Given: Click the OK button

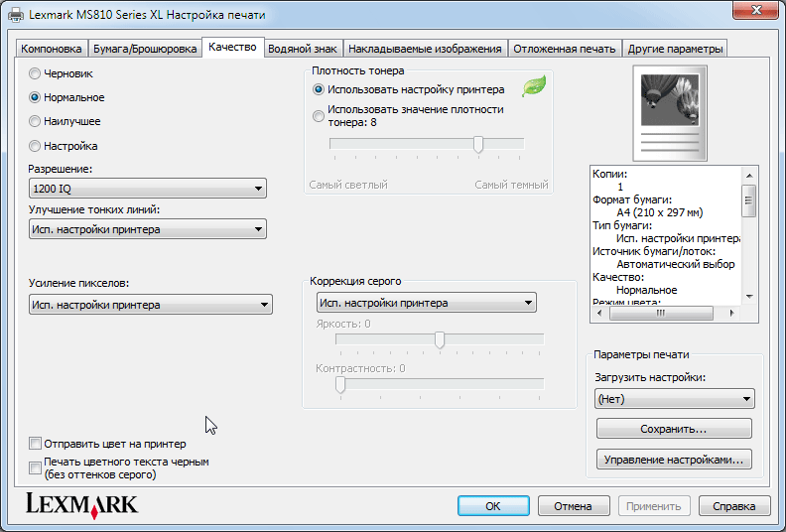Looking at the screenshot, I should 493,506.
